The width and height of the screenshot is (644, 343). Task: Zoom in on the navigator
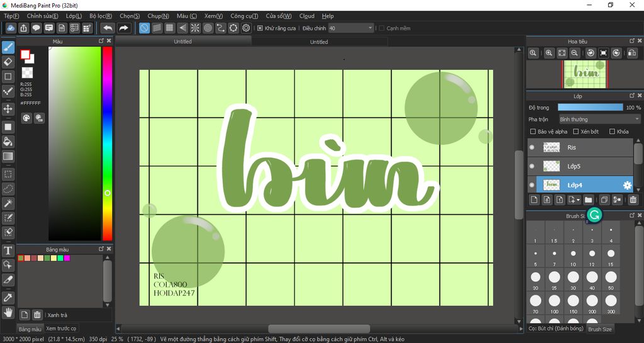click(548, 53)
